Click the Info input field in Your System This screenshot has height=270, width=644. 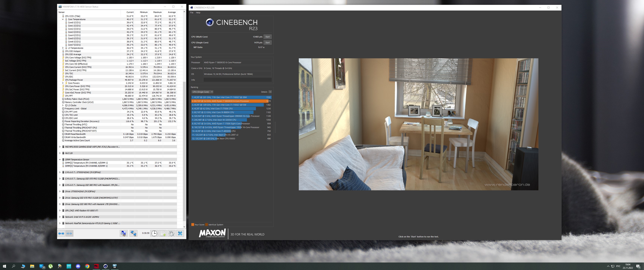pyautogui.click(x=237, y=80)
